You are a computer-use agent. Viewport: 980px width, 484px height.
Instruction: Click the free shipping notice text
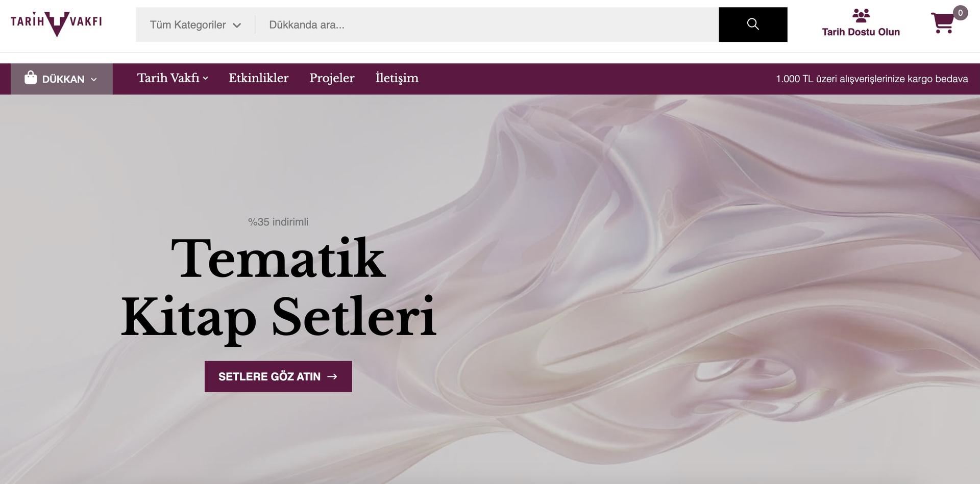point(872,79)
